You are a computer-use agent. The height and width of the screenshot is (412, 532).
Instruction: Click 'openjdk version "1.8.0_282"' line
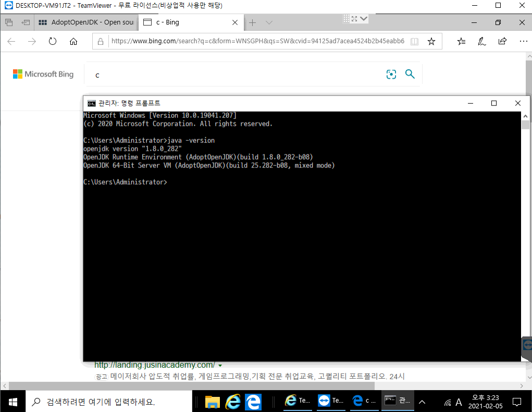click(132, 149)
